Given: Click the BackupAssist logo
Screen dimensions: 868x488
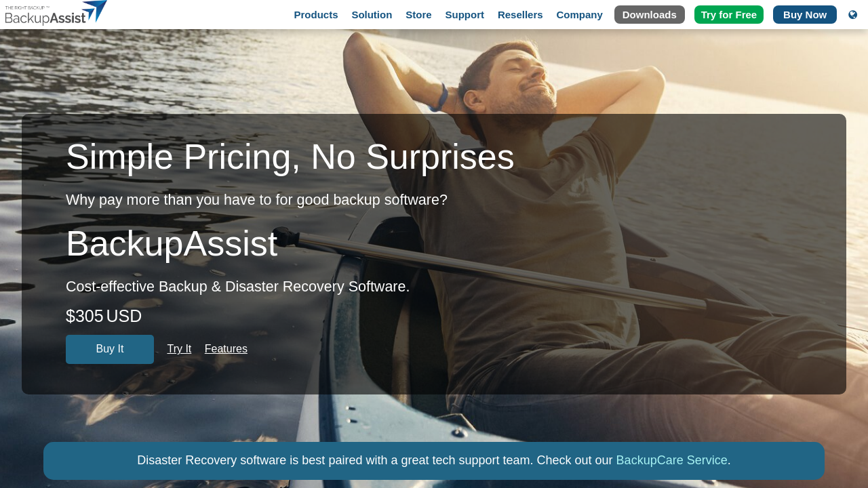Looking at the screenshot, I should pos(56,14).
